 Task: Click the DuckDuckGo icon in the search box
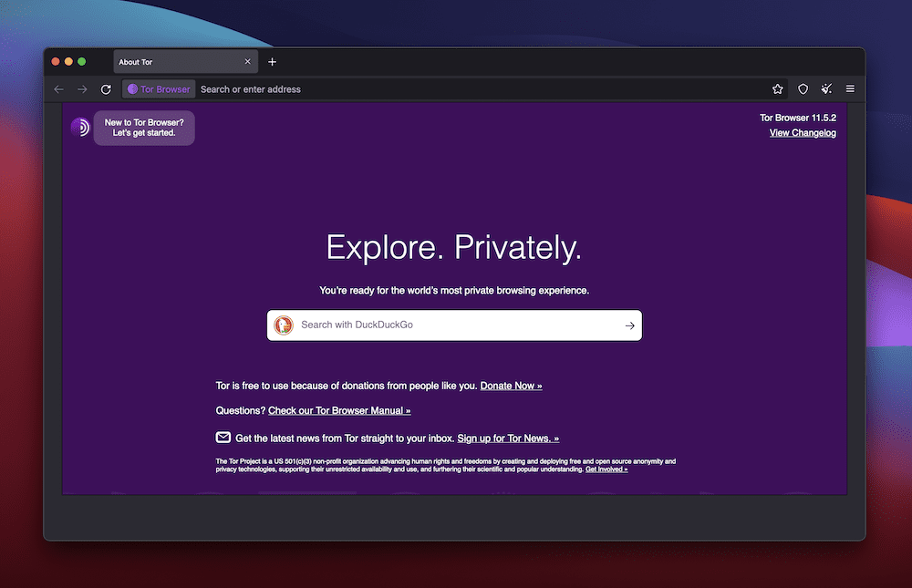pos(284,325)
